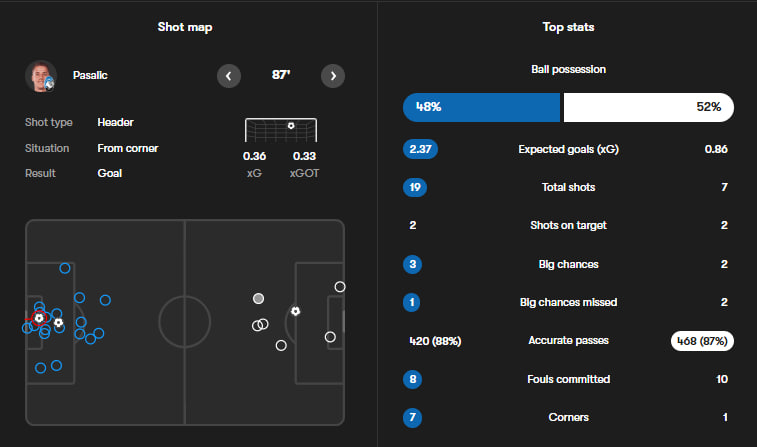Select blue shot circle farthest from left goal

[x=105, y=300]
